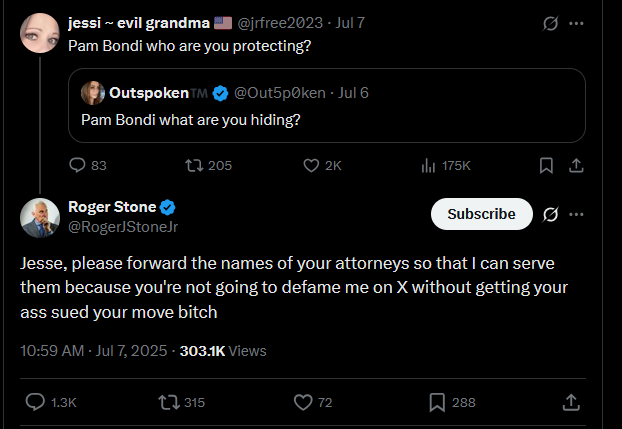The height and width of the screenshot is (429, 622).
Task: Reply to Roger Stone's post with 1.3K replies
Action: [x=51, y=402]
